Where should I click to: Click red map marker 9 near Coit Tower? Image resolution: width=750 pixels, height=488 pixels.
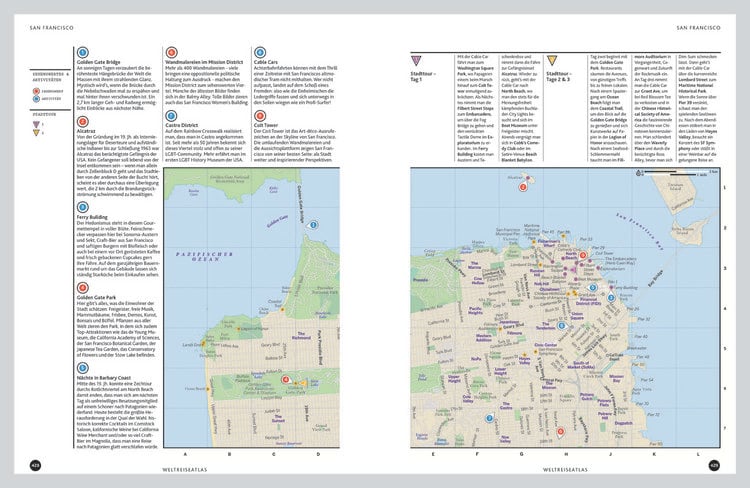tap(583, 255)
